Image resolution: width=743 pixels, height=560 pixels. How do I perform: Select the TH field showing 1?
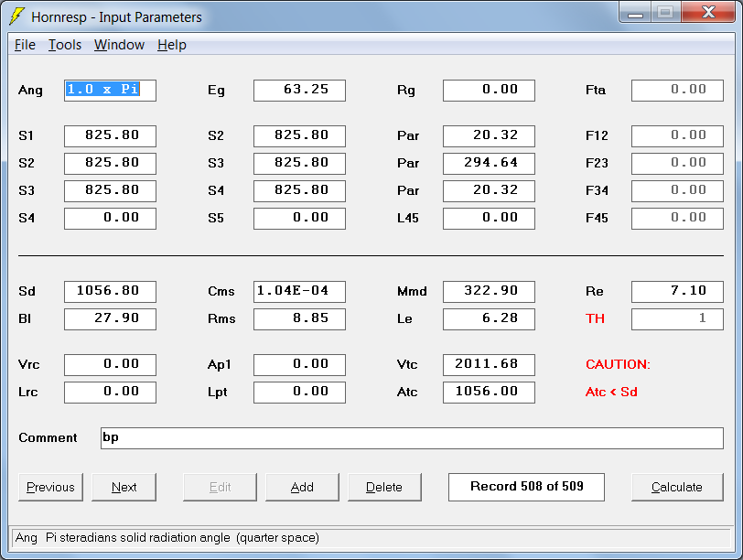678,318
